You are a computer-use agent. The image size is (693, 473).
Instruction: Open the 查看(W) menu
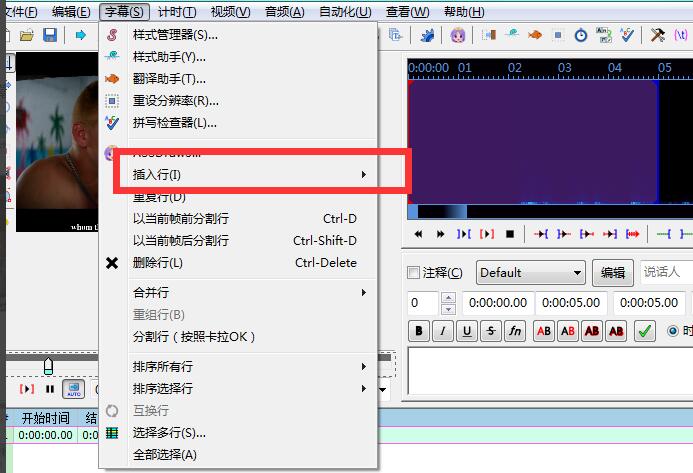[407, 11]
